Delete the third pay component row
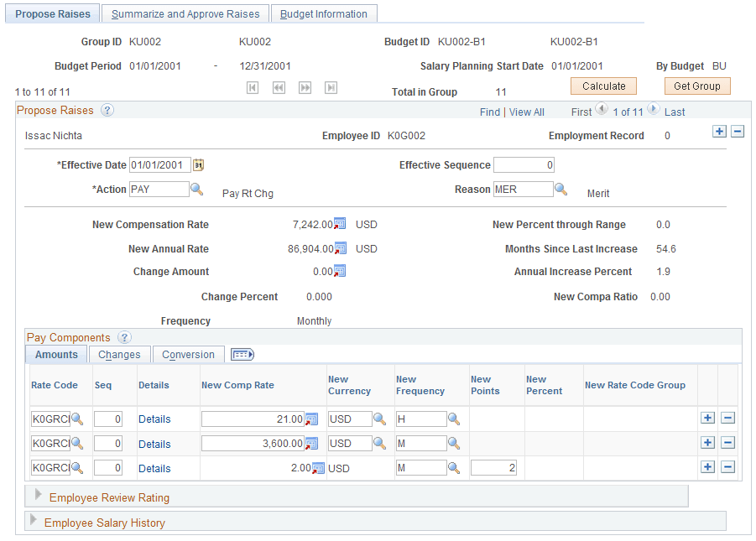Viewport: 756px width, 541px height. click(x=727, y=466)
